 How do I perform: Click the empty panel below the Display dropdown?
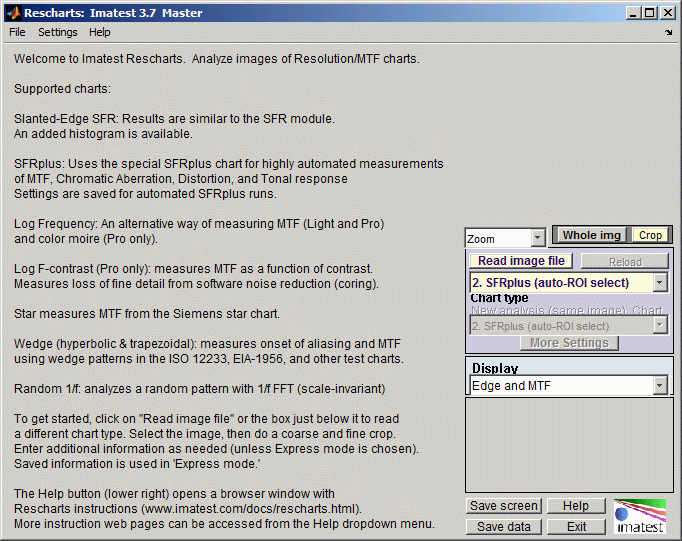tap(569, 445)
